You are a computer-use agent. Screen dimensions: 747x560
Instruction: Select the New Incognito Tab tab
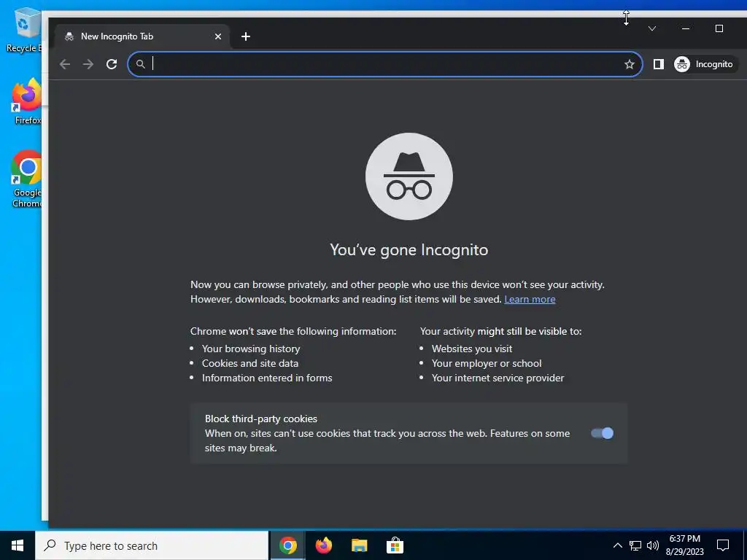pos(142,36)
